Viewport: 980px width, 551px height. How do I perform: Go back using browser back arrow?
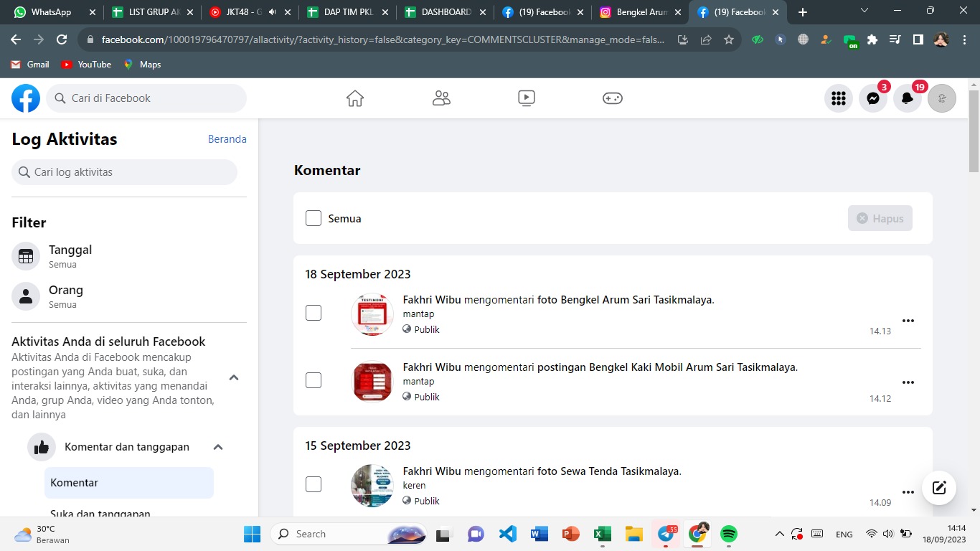[x=16, y=40]
